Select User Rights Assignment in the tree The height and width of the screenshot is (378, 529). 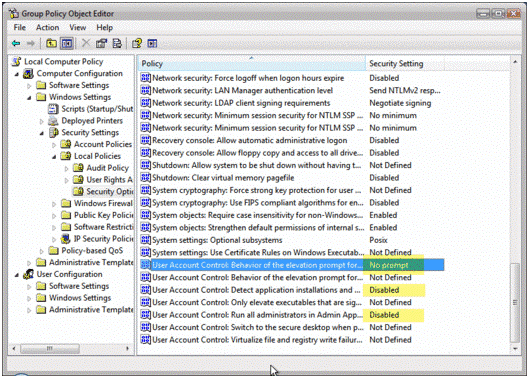tap(109, 180)
